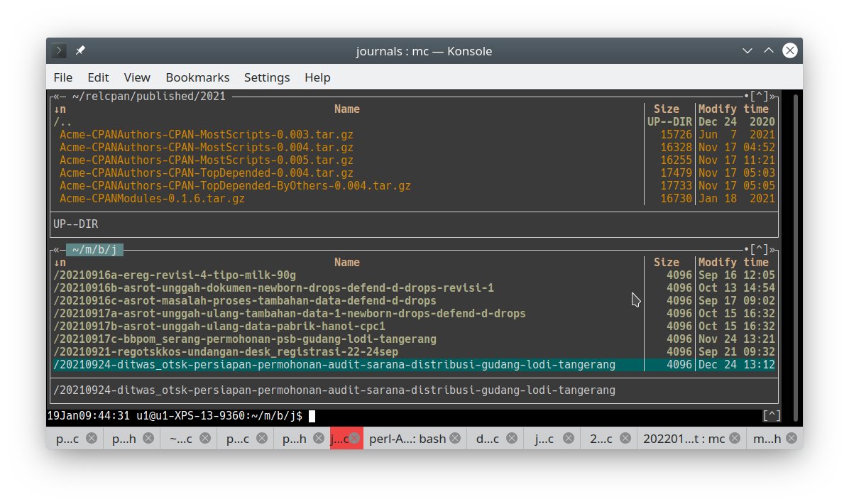Click the Konsole vertical scrollbar

[795, 257]
